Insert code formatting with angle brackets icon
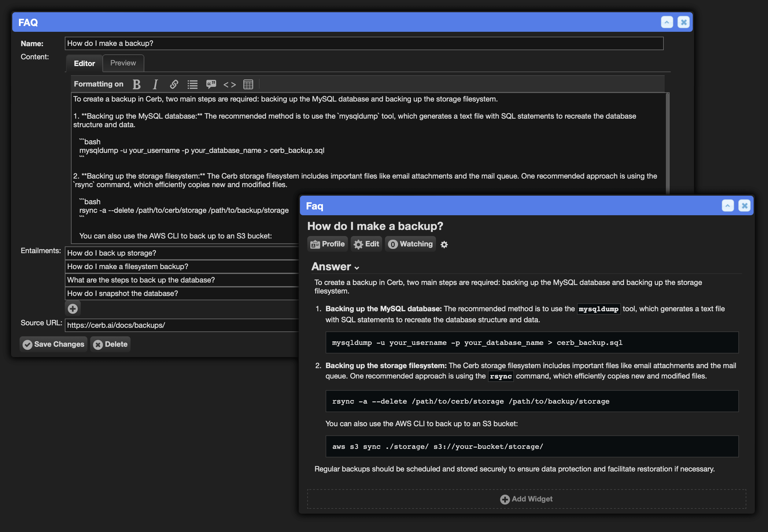 230,85
